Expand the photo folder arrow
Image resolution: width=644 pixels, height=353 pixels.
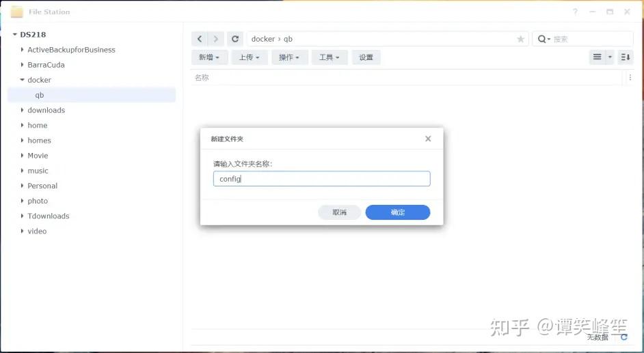22,201
